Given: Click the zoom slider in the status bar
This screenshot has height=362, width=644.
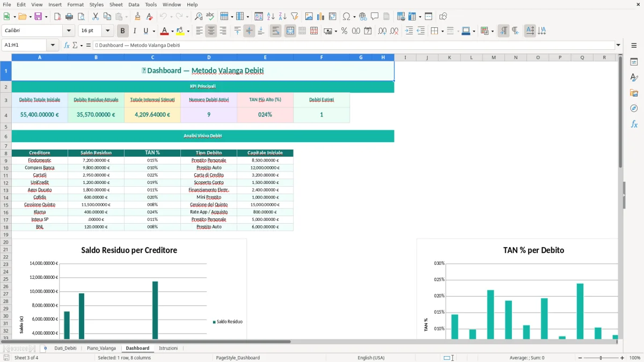Looking at the screenshot, I should pos(601,358).
